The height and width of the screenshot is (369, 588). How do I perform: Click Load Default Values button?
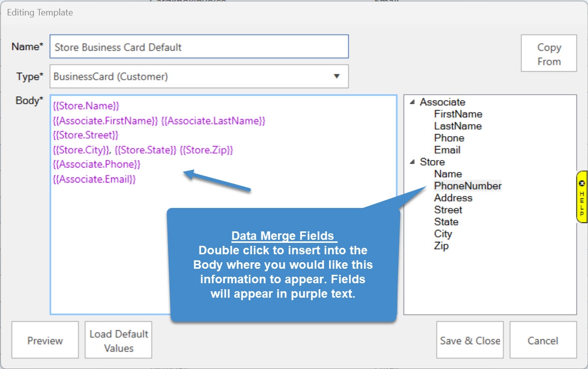coord(118,341)
